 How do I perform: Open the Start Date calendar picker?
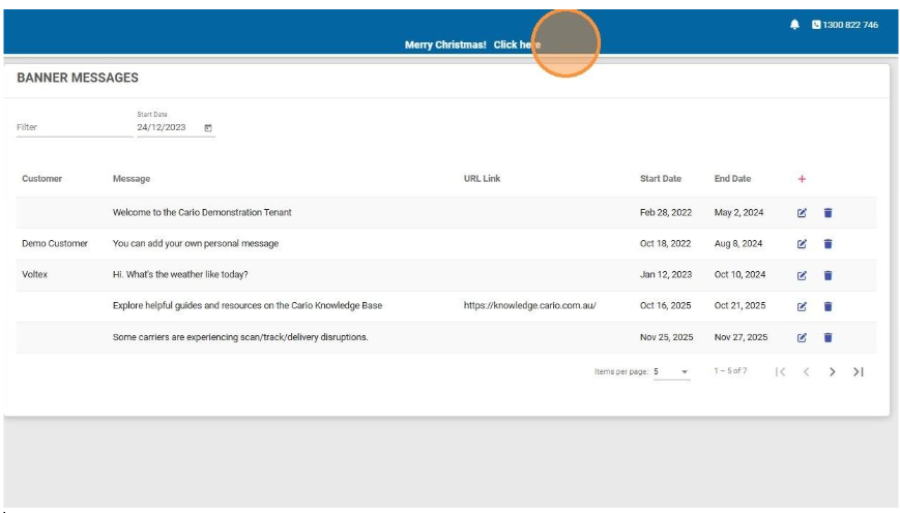coord(208,128)
